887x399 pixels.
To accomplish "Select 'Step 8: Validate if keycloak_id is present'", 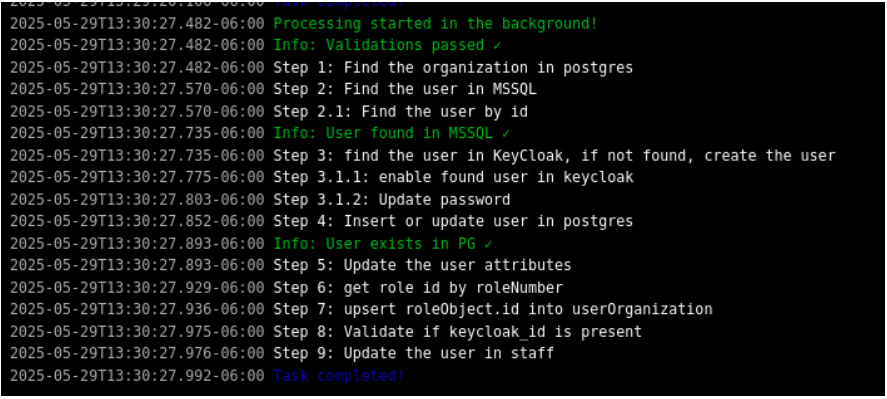I will pyautogui.click(x=458, y=332).
